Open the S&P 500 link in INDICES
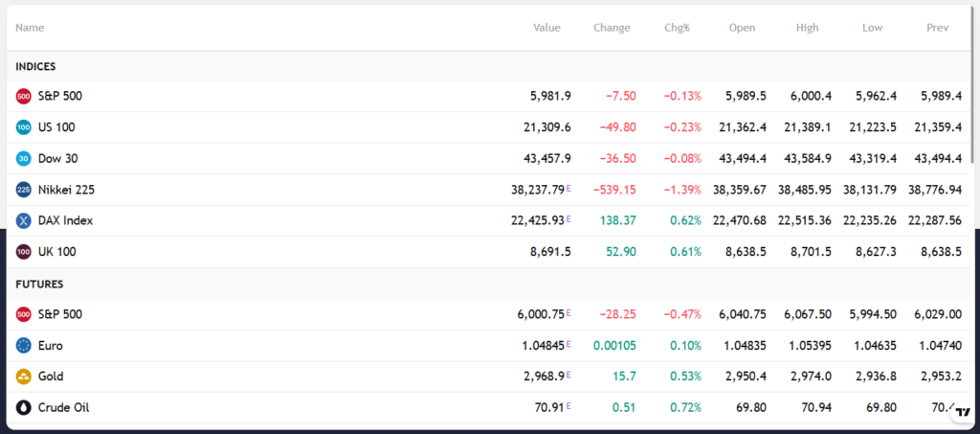The width and height of the screenshot is (980, 434). point(60,97)
